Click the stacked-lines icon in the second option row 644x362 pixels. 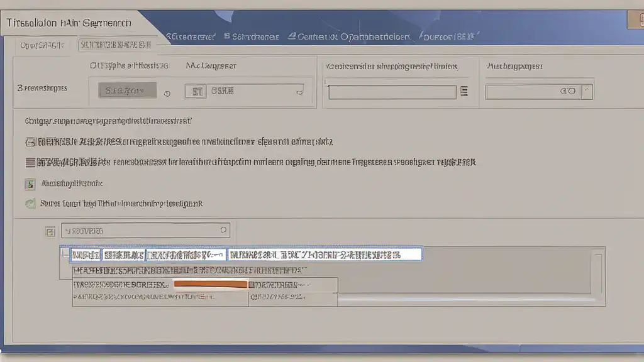tap(30, 163)
